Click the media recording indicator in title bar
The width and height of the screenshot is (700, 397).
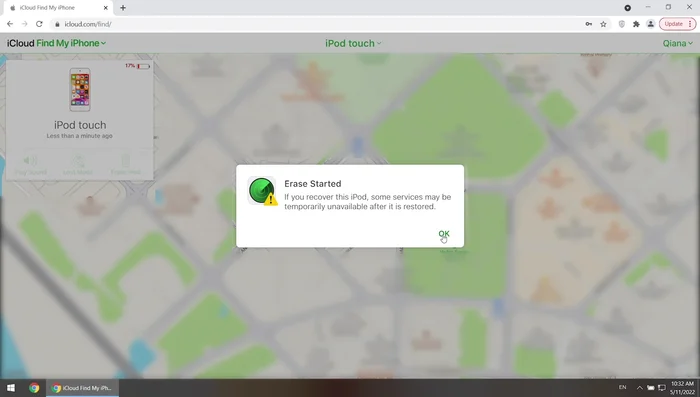(628, 8)
